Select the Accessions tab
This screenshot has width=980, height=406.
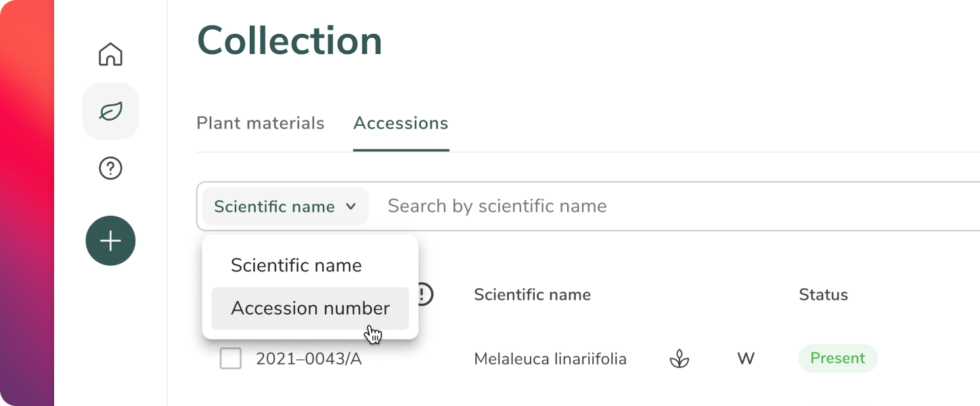pos(401,123)
